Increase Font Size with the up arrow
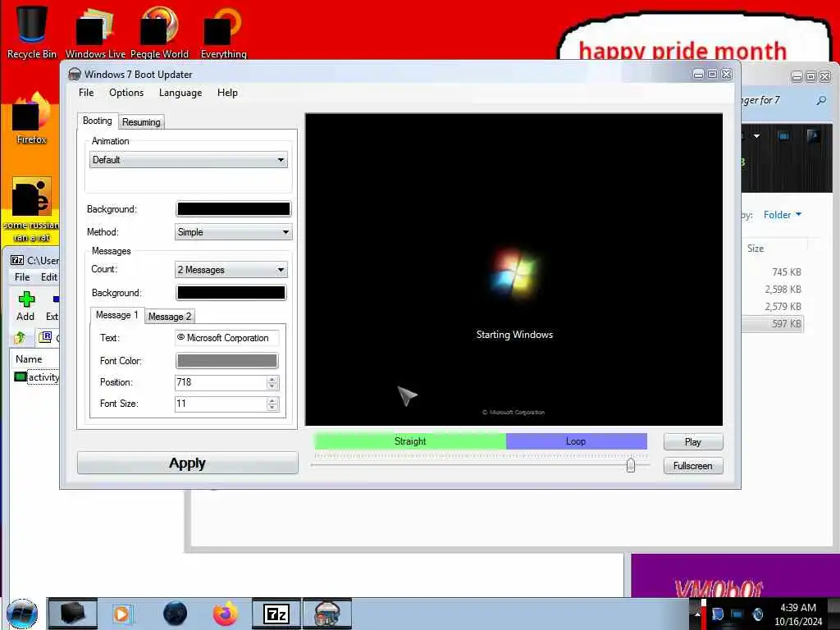The height and width of the screenshot is (630, 840). pos(272,400)
